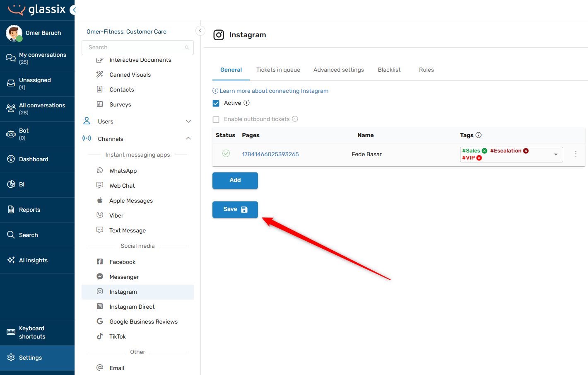Click info icon beside Enable outbound tickets
This screenshot has height=375, width=588.
tap(295, 119)
